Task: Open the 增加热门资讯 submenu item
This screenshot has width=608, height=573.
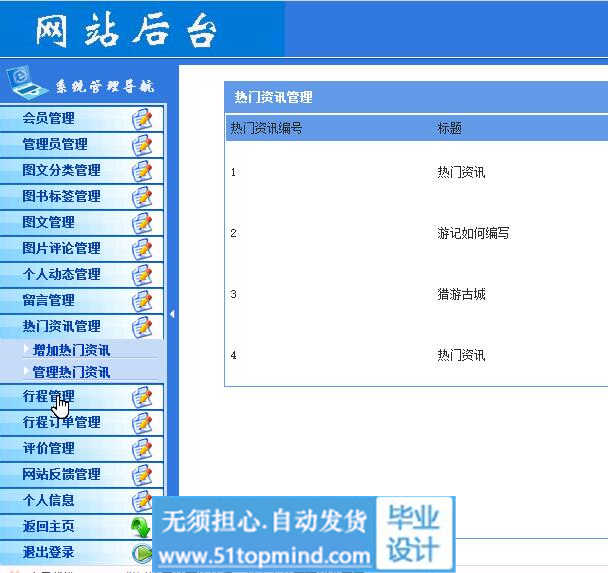Action: pyautogui.click(x=71, y=350)
